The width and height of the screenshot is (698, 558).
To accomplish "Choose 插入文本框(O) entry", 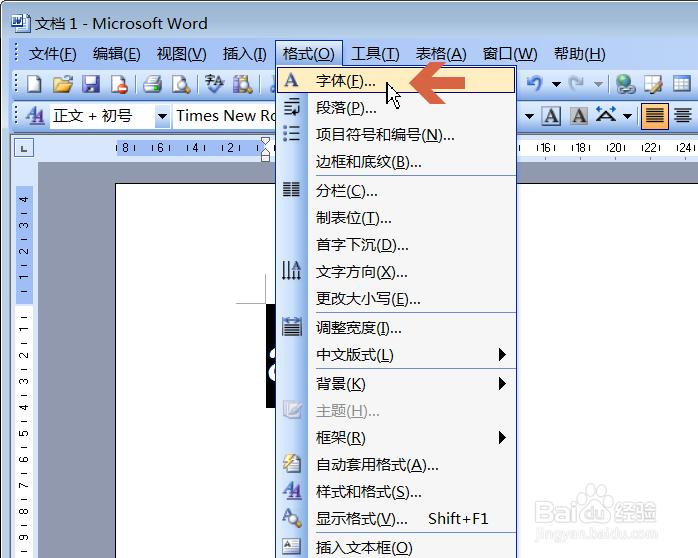I will tap(396, 547).
